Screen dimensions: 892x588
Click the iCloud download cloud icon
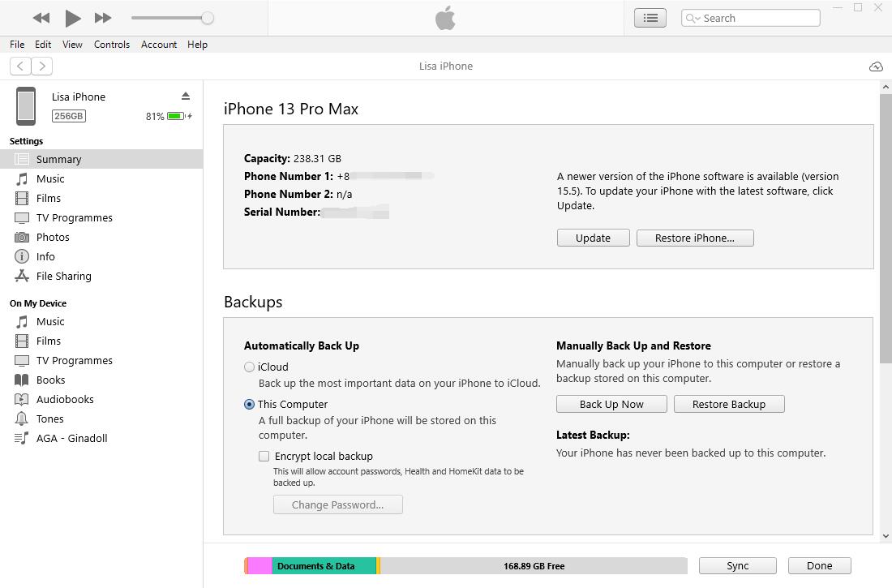pos(876,67)
